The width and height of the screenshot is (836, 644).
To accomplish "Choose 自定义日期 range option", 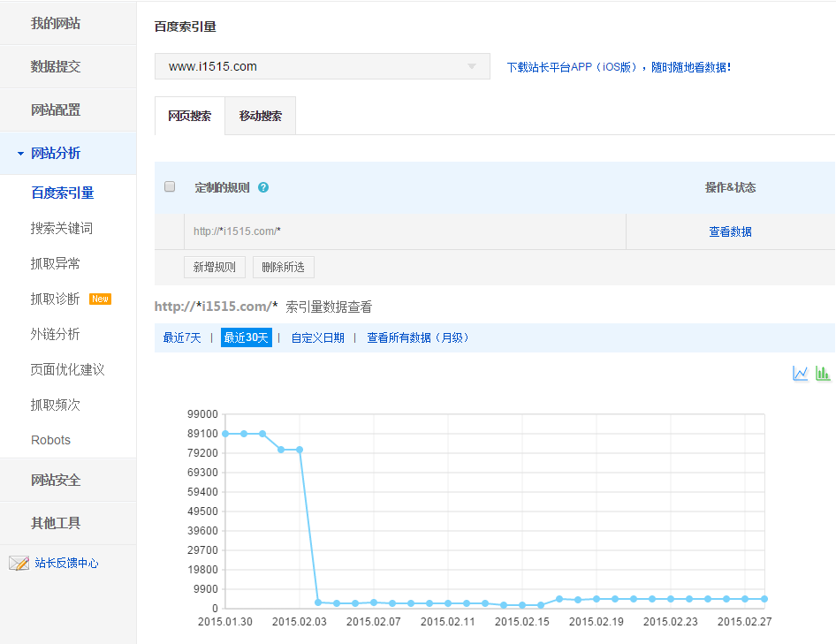I will (x=317, y=337).
